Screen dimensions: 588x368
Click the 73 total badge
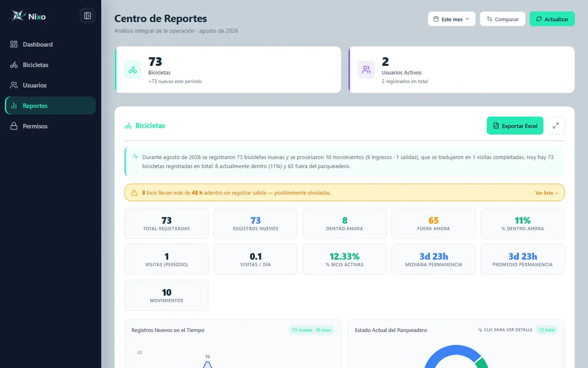[x=547, y=330]
